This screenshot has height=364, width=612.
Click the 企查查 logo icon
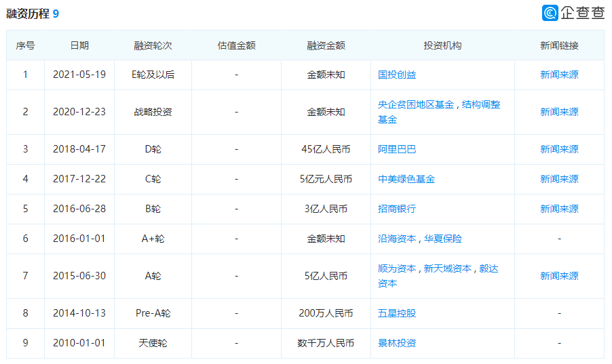click(x=550, y=13)
